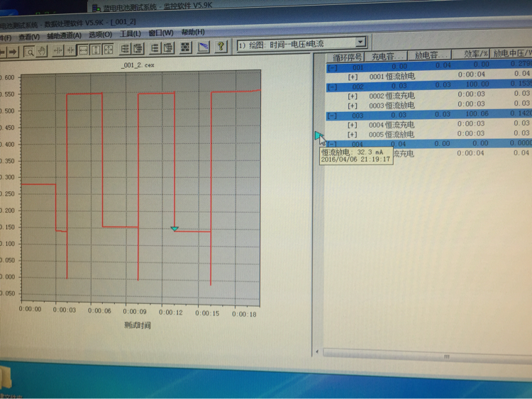
Task: Compress the chart horizontally
Action: [70, 51]
